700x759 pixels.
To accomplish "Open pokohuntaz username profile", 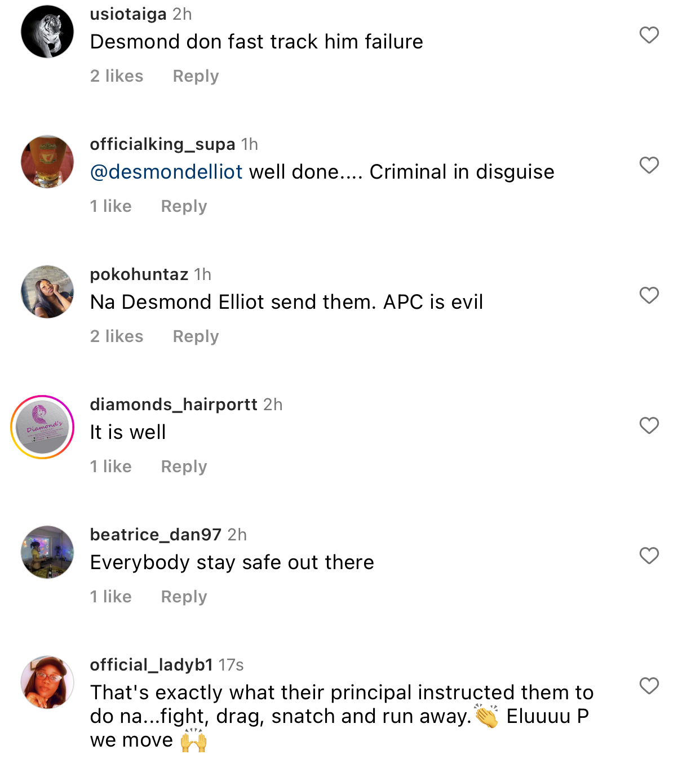I will coord(139,274).
